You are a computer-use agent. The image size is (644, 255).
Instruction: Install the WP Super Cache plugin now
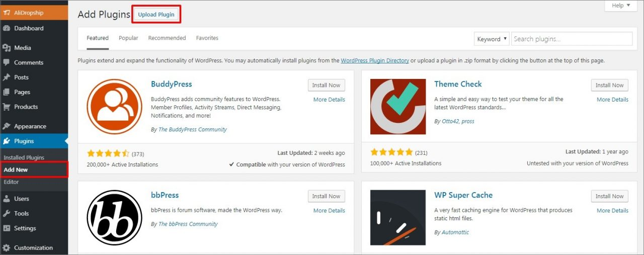pos(610,196)
